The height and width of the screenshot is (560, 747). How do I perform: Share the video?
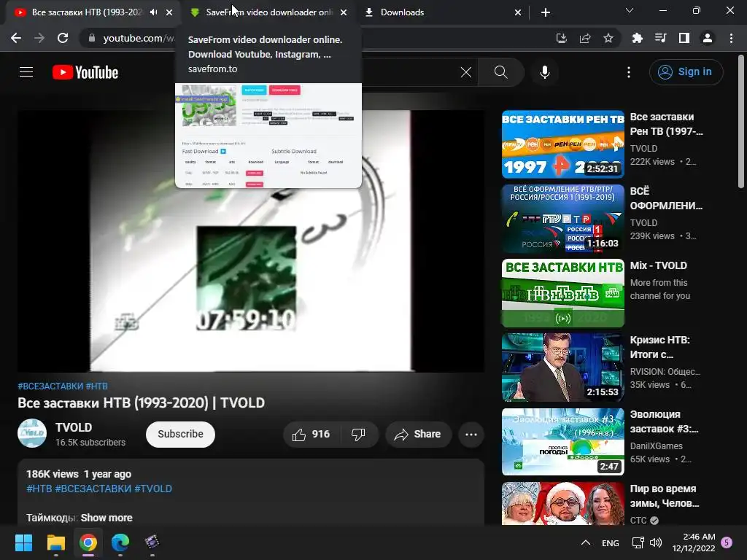click(x=418, y=435)
